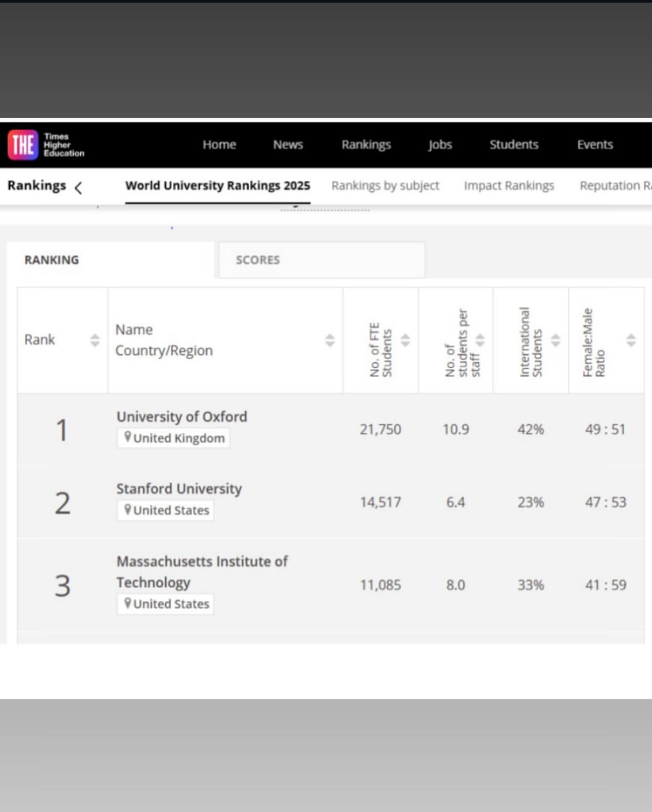The width and height of the screenshot is (652, 812).
Task: Go to the Jobs section
Action: pyautogui.click(x=440, y=145)
